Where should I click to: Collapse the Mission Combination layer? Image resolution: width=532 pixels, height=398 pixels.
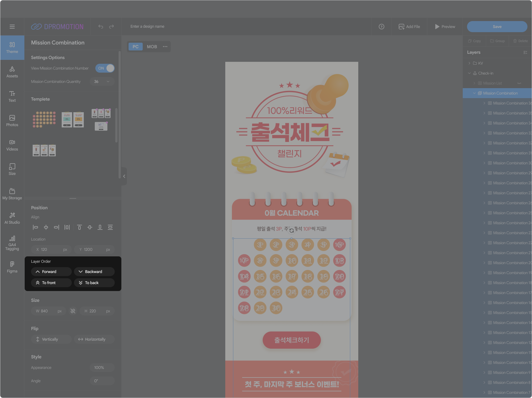click(x=474, y=93)
